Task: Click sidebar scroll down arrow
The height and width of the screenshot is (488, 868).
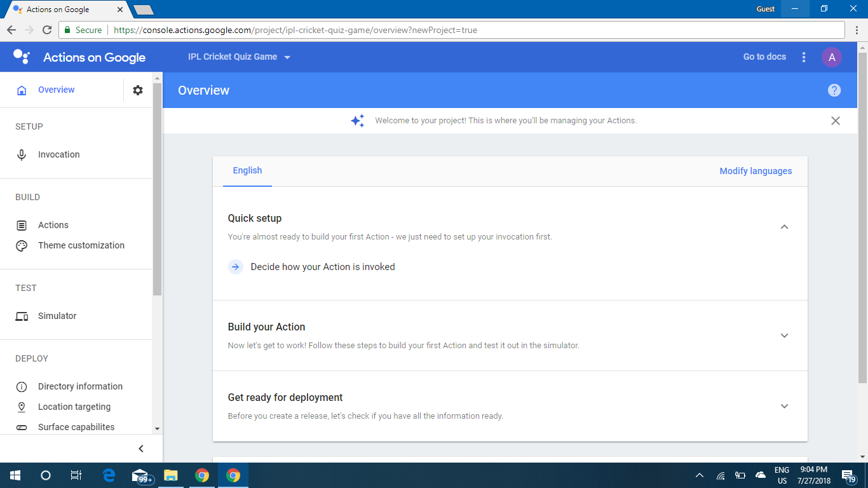Action: point(158,430)
